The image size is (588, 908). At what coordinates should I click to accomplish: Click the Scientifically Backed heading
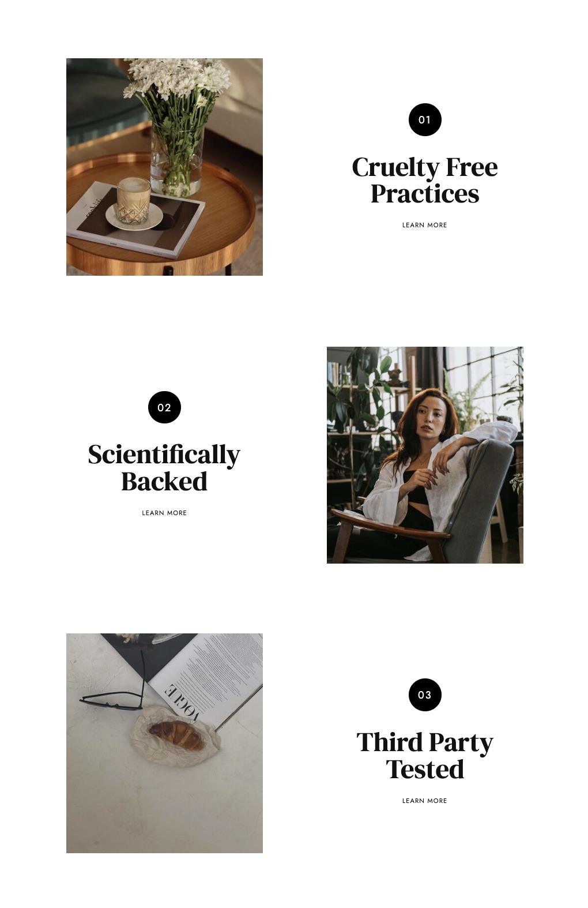click(164, 468)
